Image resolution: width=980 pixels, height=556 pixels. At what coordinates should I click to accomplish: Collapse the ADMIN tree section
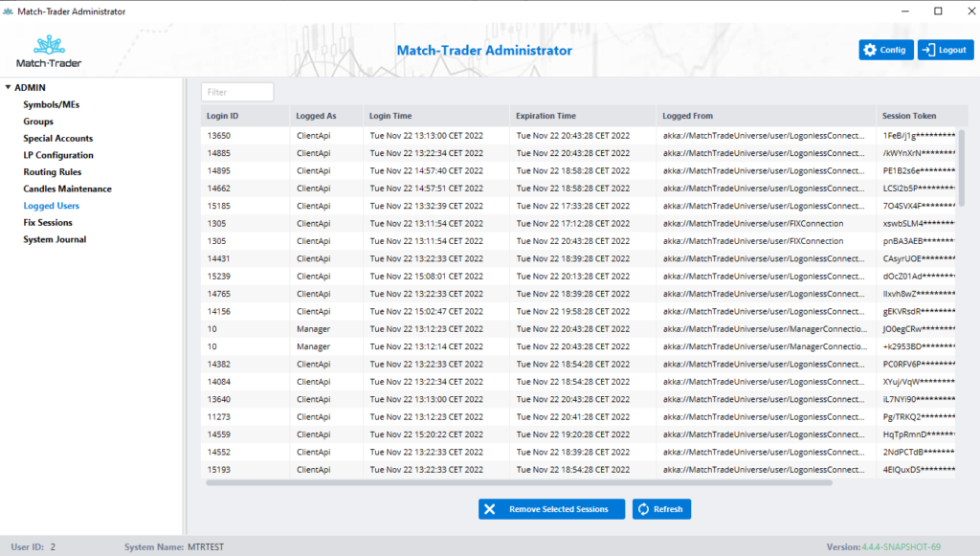point(8,87)
